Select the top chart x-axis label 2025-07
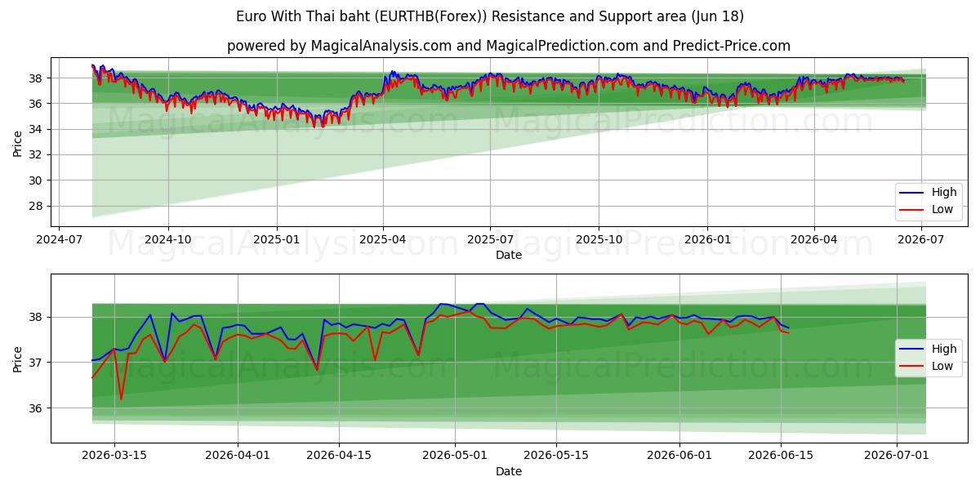The height and width of the screenshot is (490, 980). (x=490, y=240)
